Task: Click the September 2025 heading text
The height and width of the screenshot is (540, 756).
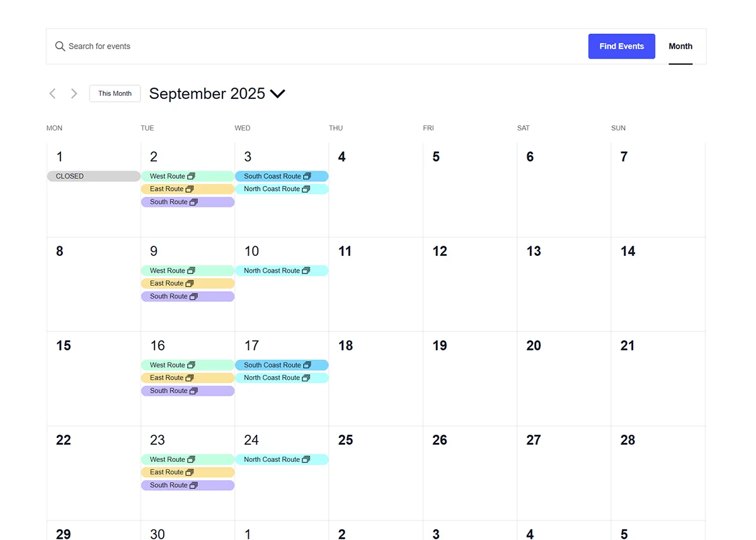Action: (207, 94)
